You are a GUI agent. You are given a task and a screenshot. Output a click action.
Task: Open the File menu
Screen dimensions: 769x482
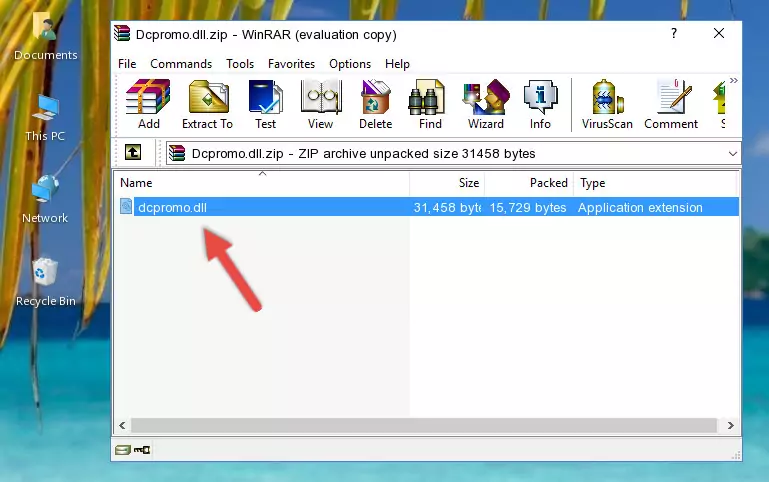click(x=127, y=64)
